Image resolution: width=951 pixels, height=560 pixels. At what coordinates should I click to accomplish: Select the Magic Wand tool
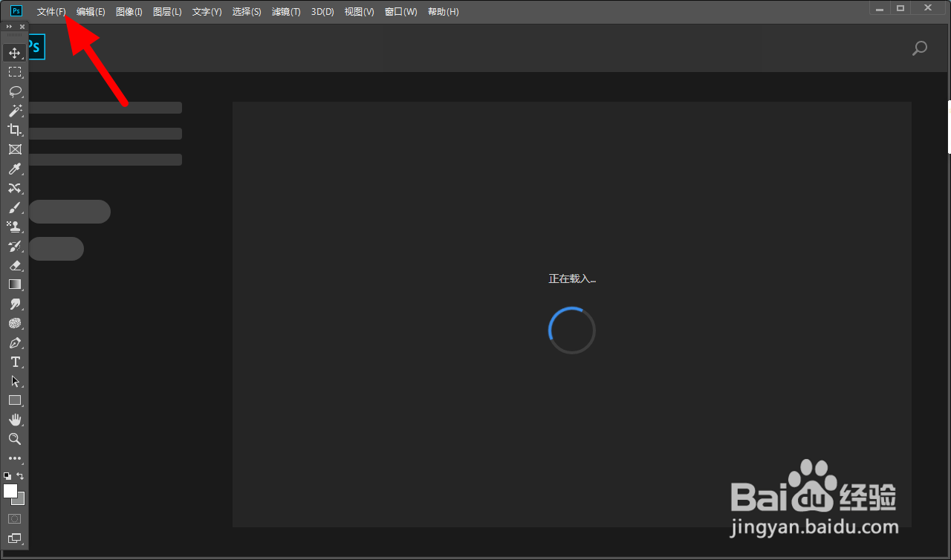tap(14, 111)
